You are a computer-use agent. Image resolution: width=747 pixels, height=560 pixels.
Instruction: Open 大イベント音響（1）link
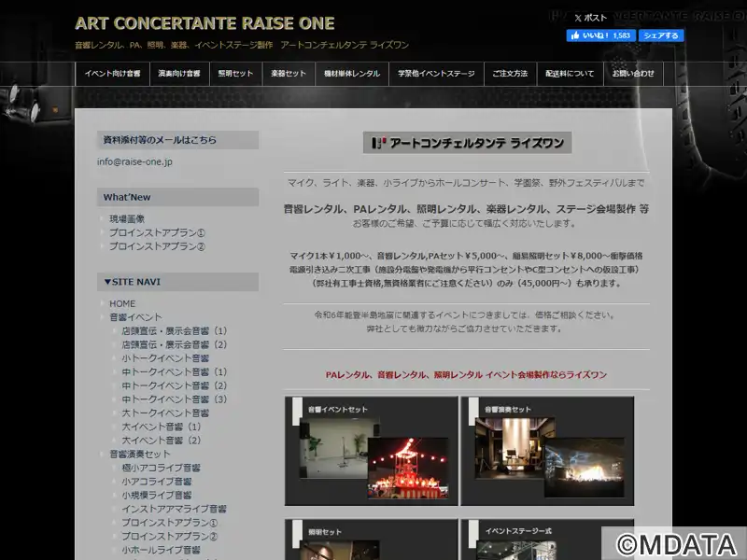[162, 427]
